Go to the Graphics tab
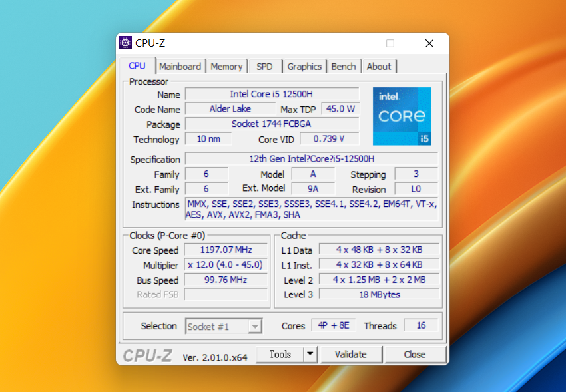 pyautogui.click(x=304, y=67)
